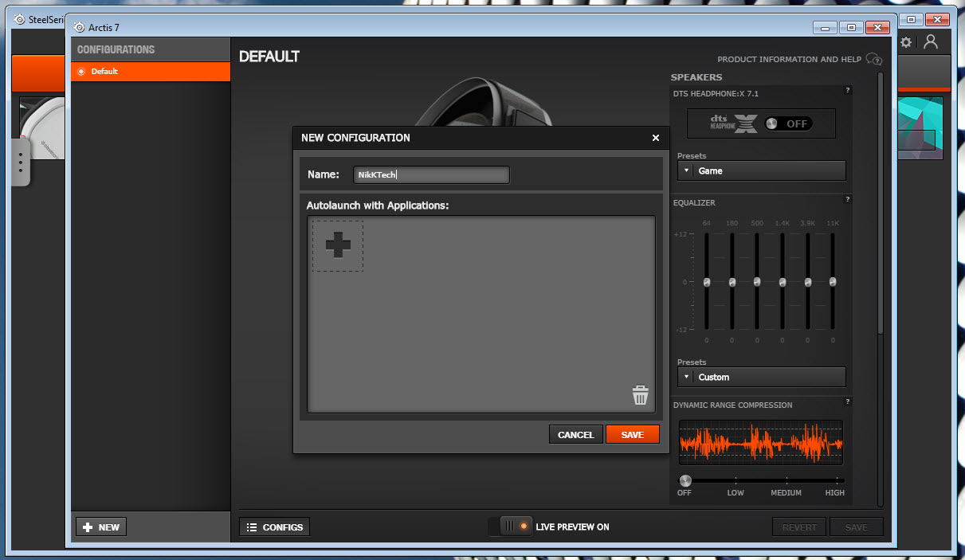This screenshot has width=965, height=560.
Task: Maximize the Arctis 7 window
Action: (x=851, y=28)
